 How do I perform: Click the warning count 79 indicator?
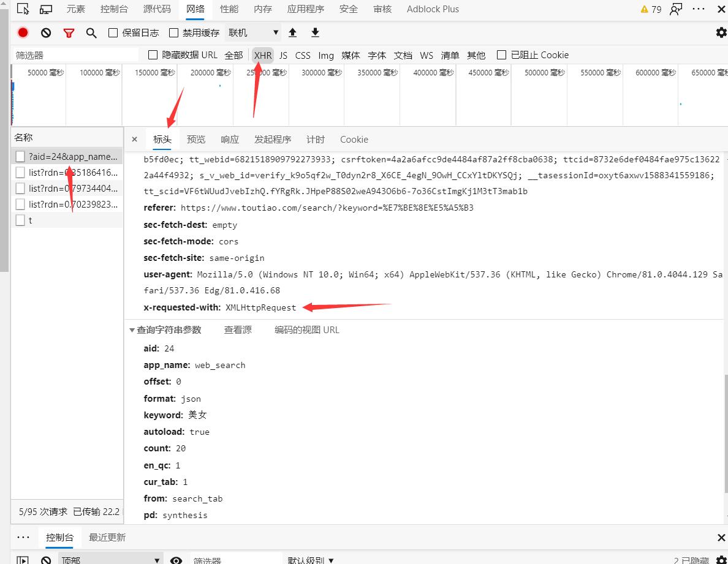651,9
